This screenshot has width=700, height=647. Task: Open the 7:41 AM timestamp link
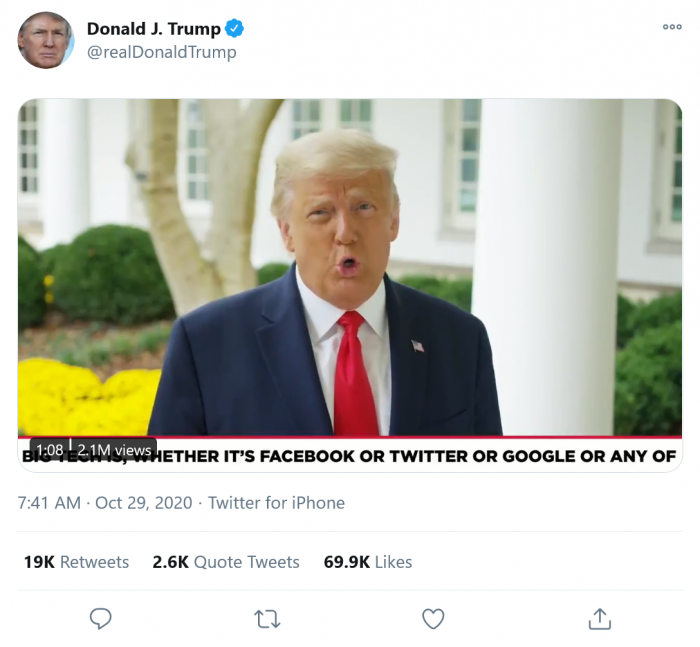(49, 503)
